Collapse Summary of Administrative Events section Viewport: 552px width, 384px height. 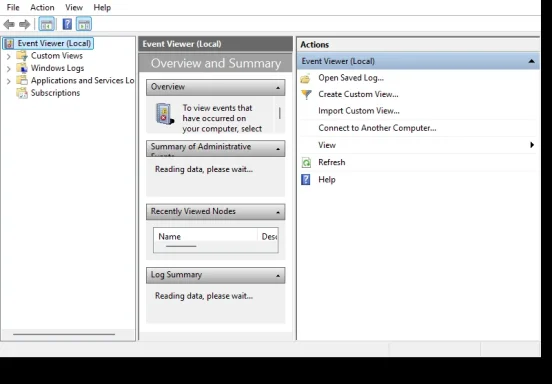278,149
